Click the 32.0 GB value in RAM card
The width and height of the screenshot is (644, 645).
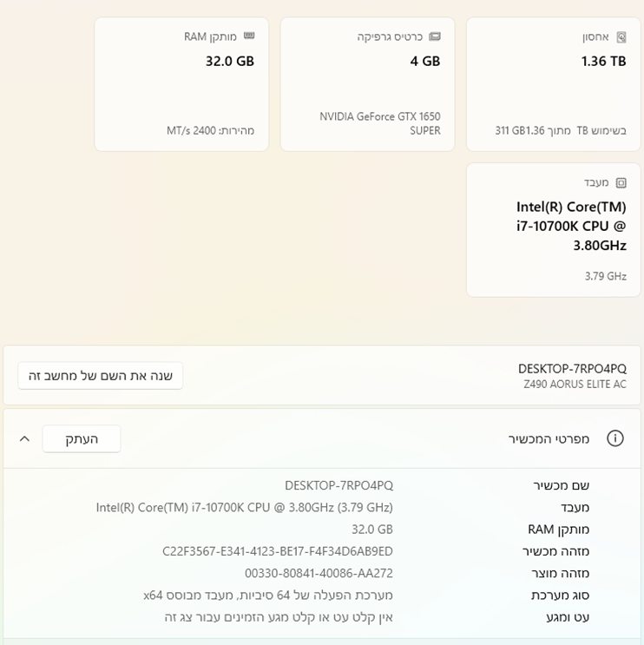(230, 62)
